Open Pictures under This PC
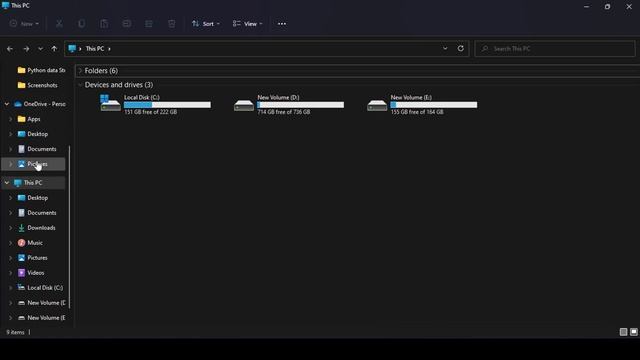 click(x=33, y=258)
